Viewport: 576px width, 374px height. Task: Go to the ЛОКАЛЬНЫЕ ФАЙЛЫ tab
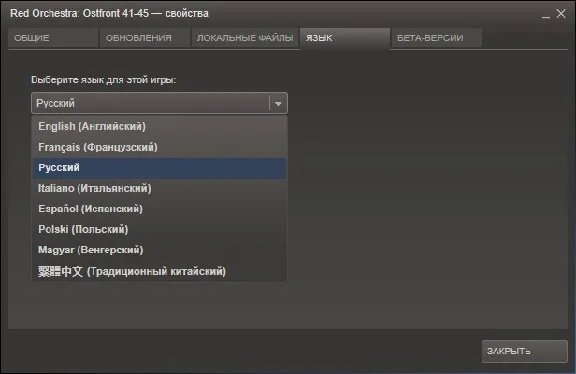click(x=245, y=38)
